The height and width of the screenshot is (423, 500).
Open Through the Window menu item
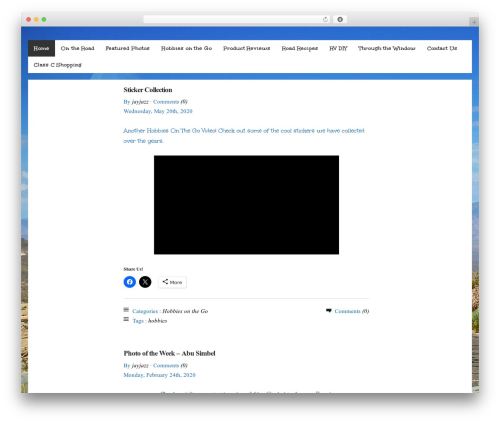[387, 48]
